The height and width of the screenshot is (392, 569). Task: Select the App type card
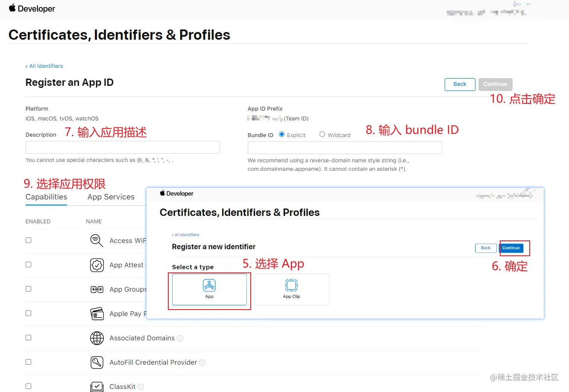click(209, 290)
